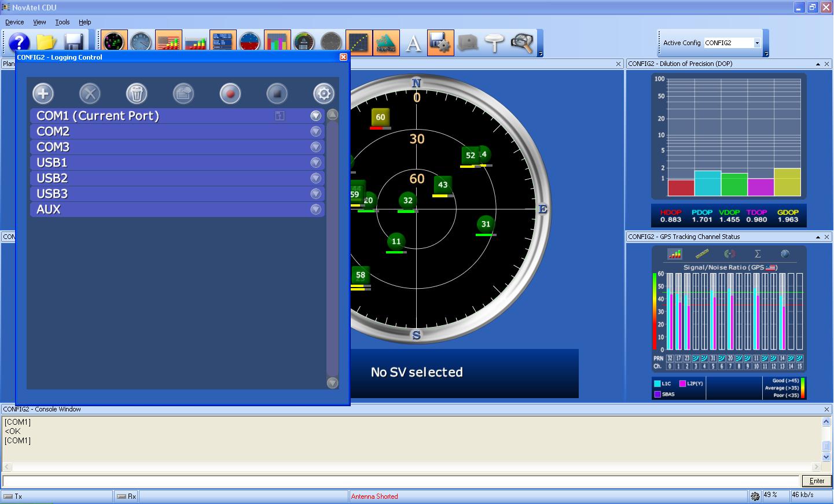This screenshot has width=834, height=504.
Task: Select the globe tab in GPS Tracking
Action: 785,254
